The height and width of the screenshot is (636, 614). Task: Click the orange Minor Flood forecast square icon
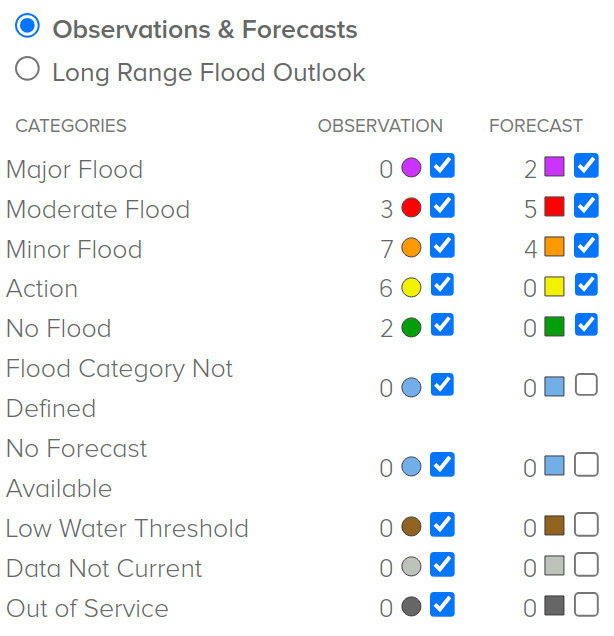(x=554, y=247)
